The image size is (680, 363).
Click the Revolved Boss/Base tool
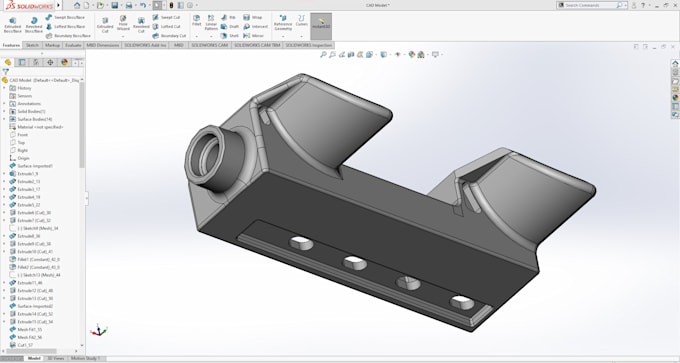[34, 25]
